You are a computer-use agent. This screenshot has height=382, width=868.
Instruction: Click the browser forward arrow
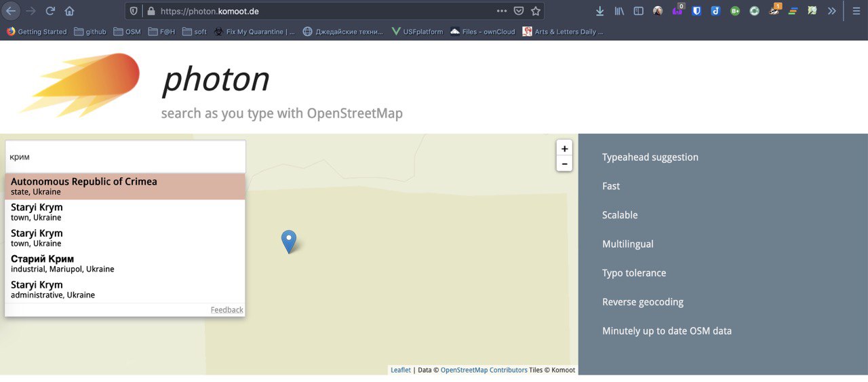31,11
